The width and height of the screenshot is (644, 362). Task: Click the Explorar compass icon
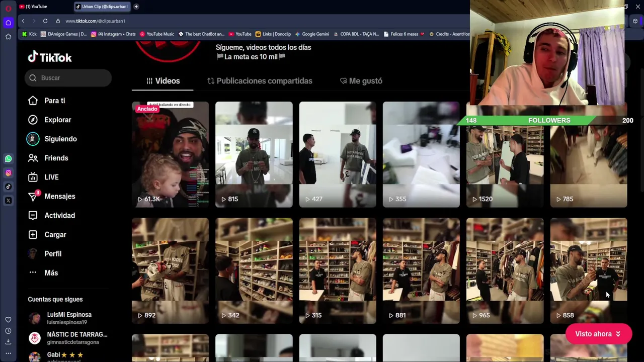pos(33,120)
